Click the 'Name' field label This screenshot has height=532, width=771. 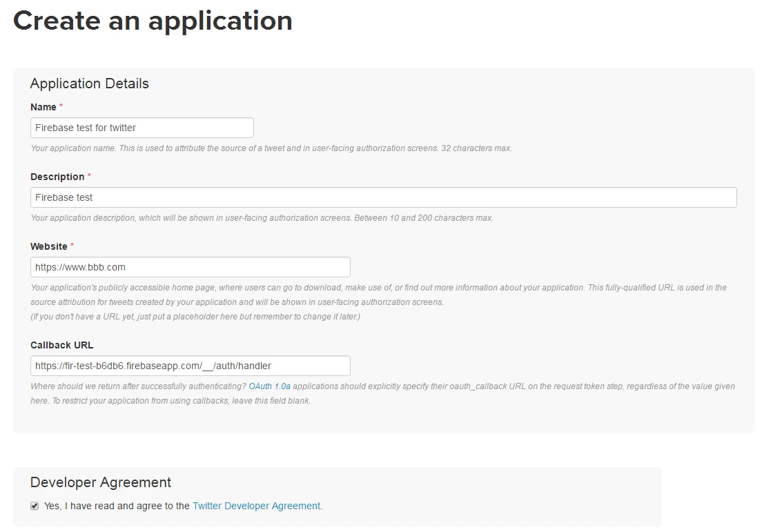point(43,107)
